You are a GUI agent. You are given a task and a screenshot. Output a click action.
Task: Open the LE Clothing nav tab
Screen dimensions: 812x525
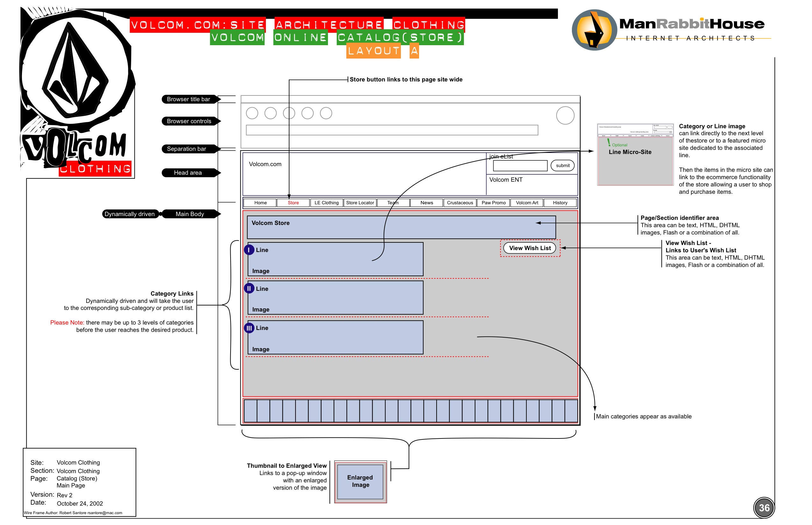coord(326,203)
